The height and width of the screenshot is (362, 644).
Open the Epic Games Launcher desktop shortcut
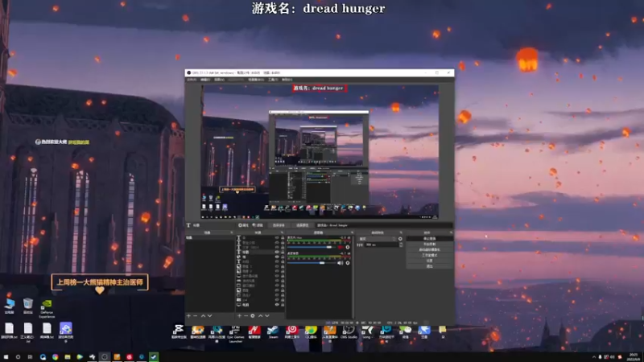point(235,333)
